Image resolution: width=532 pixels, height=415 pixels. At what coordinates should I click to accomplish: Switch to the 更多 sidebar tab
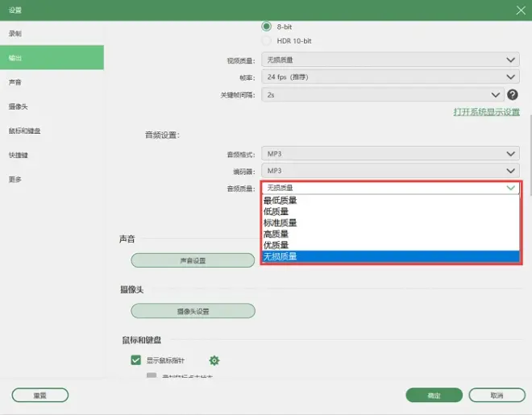tap(52, 180)
